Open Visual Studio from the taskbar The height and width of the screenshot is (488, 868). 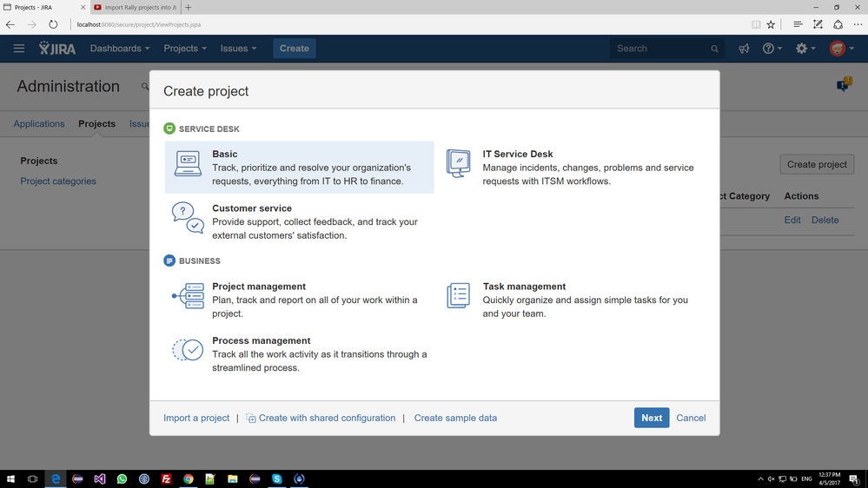100,479
